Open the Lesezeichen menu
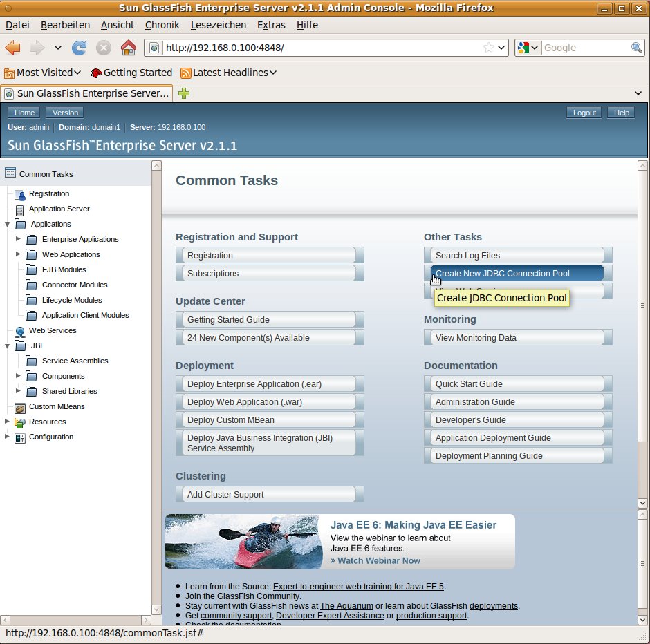Screen dimensions: 650x644 coord(218,25)
